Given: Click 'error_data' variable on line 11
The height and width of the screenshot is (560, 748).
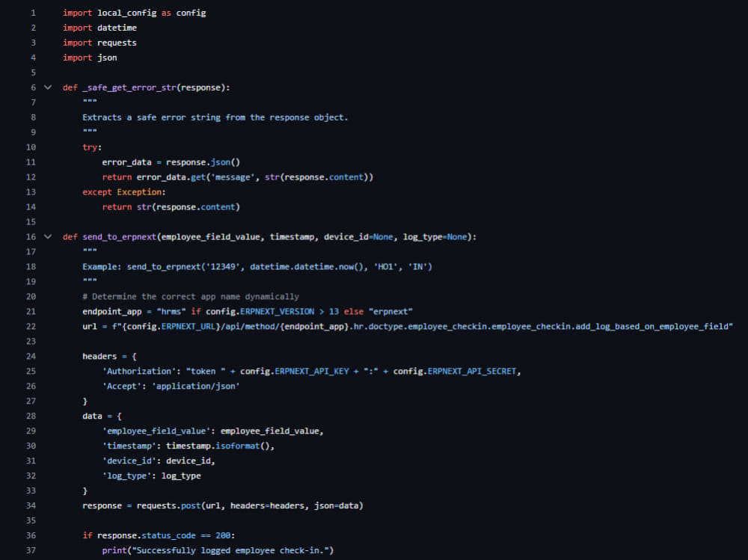Looking at the screenshot, I should [126, 162].
